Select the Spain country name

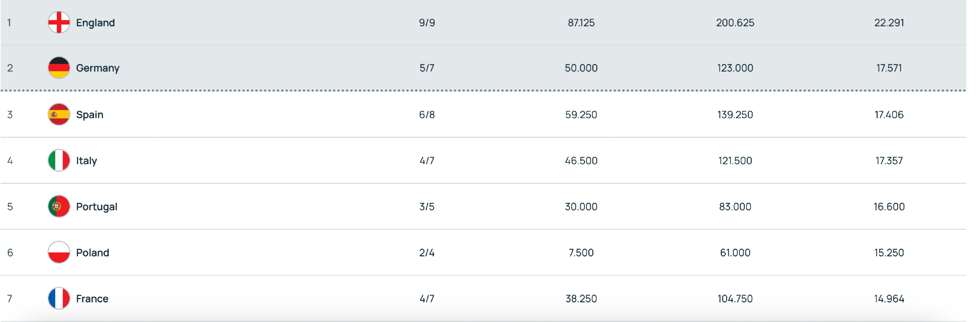coord(90,115)
